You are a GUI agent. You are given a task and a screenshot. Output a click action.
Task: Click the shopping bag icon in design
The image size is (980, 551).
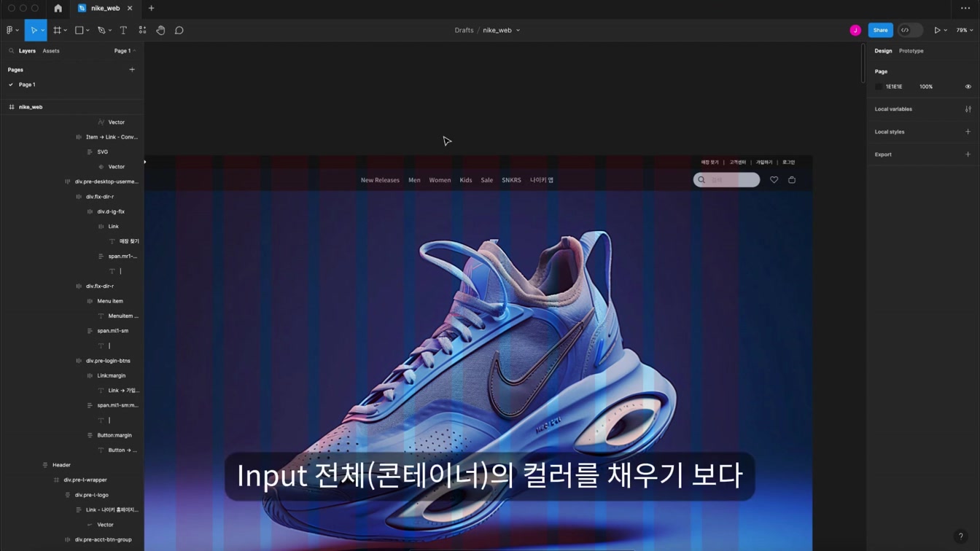[792, 180]
